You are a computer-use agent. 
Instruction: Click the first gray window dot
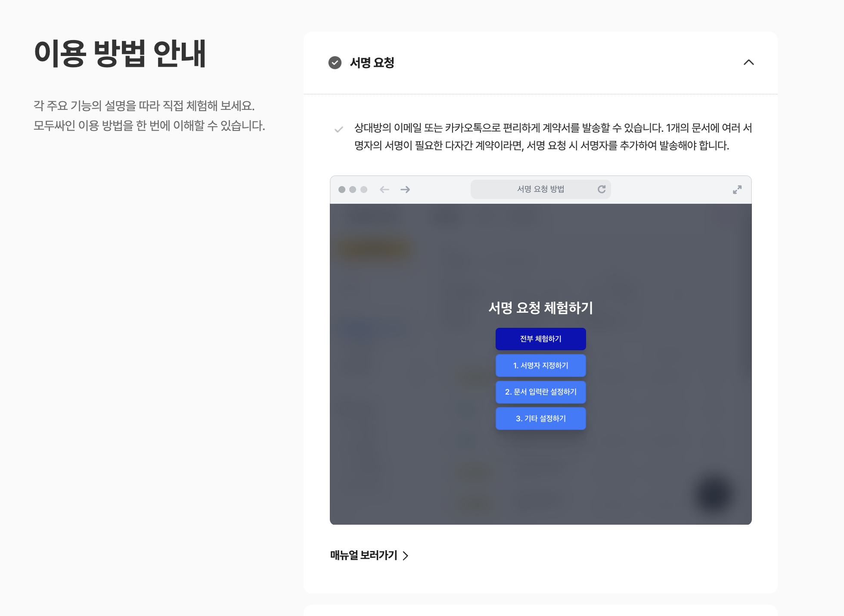(x=342, y=190)
